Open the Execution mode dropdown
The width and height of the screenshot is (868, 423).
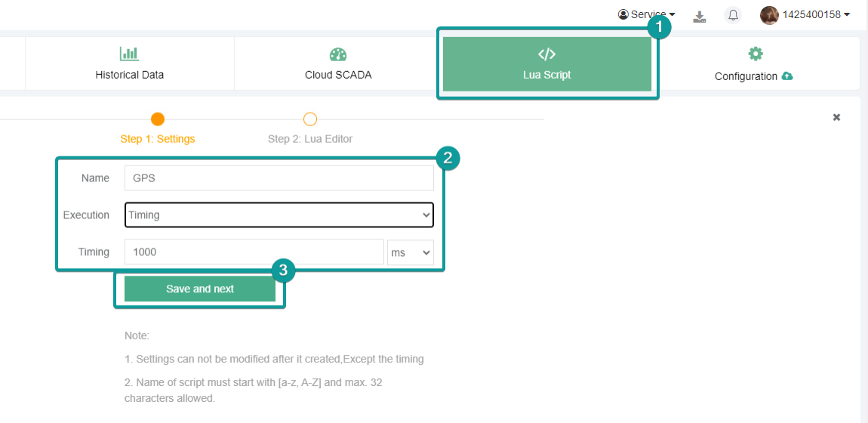pyautogui.click(x=279, y=215)
